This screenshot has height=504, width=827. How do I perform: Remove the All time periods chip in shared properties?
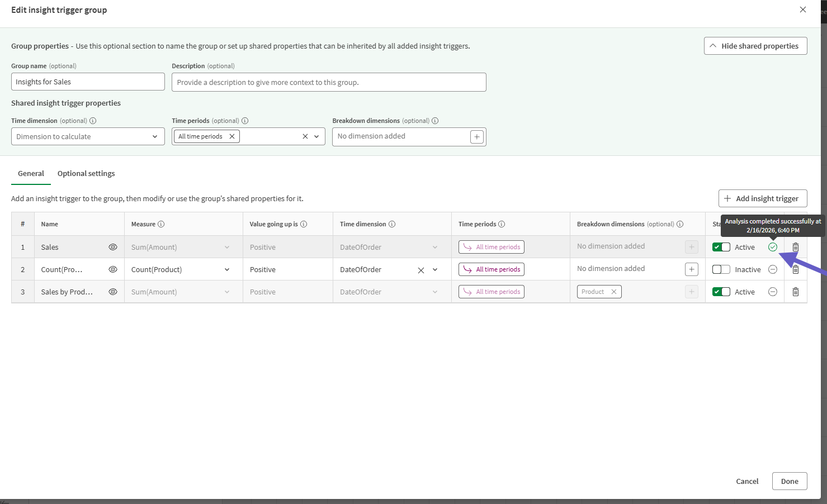pos(232,136)
